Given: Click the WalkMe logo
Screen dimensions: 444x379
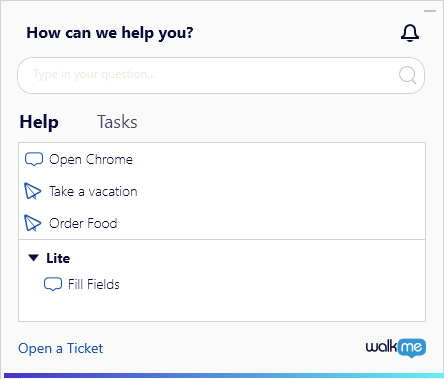Looking at the screenshot, I should (396, 348).
